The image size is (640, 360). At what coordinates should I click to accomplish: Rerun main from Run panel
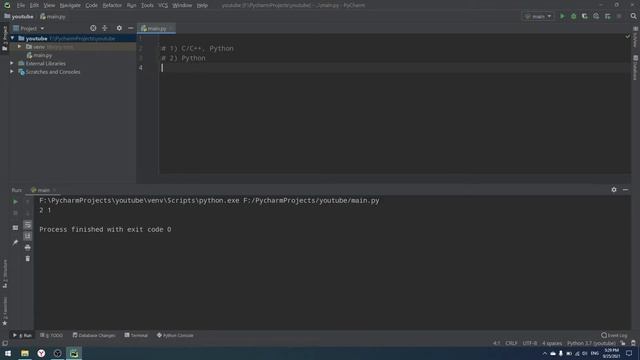coord(15,202)
